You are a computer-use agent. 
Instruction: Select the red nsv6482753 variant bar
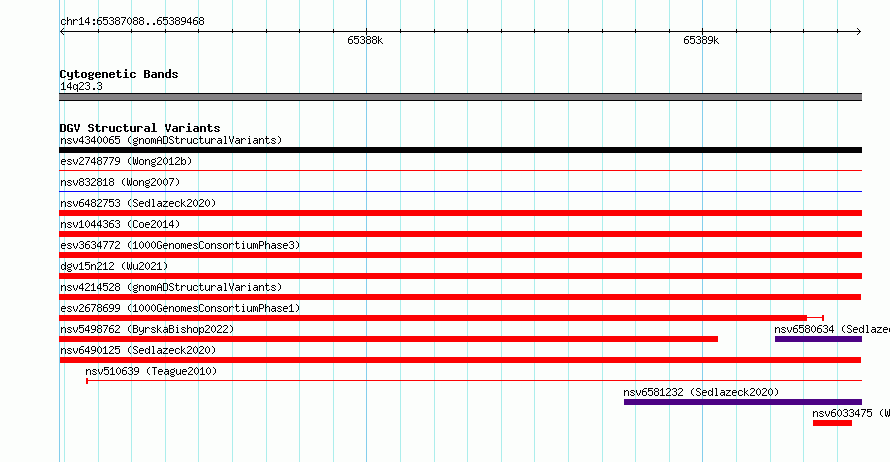coord(460,213)
